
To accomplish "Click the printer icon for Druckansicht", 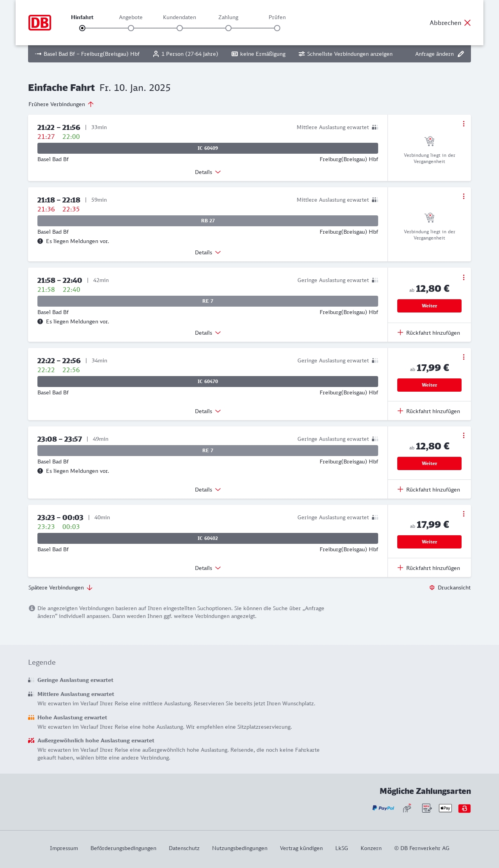I will pyautogui.click(x=432, y=588).
